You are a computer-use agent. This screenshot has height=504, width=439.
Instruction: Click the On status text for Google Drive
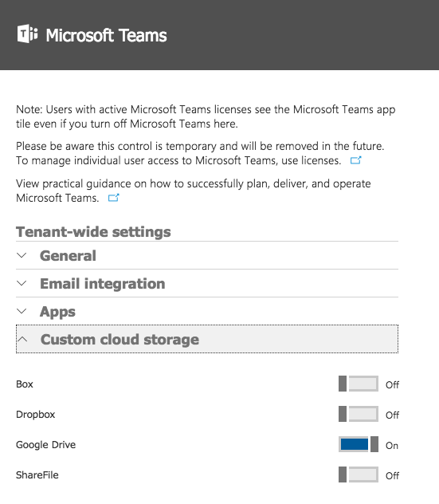tap(392, 446)
